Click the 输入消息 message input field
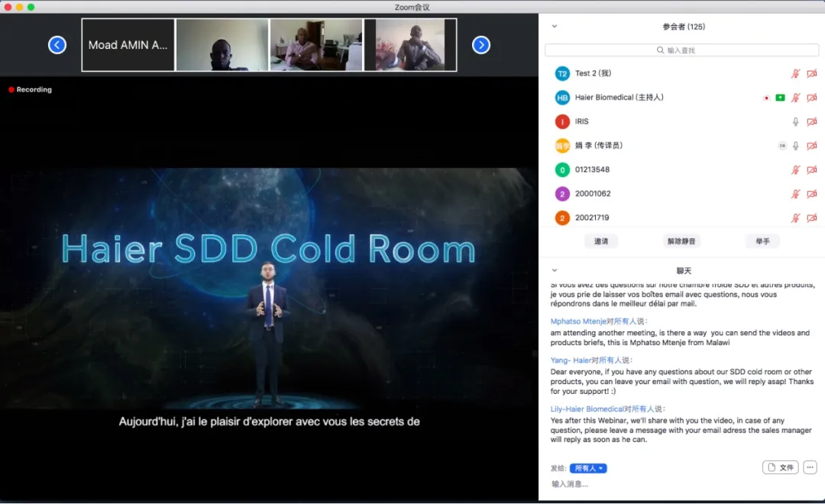This screenshot has height=504, width=825. 611,483
